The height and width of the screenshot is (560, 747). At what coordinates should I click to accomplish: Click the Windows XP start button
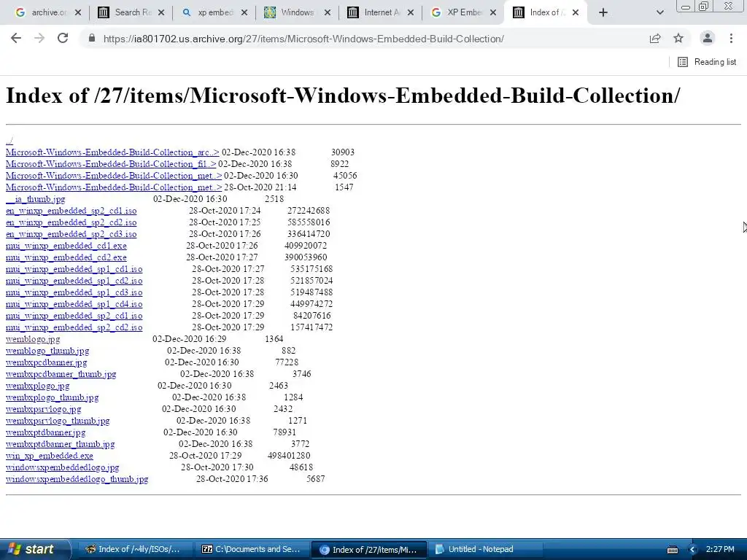click(x=34, y=549)
